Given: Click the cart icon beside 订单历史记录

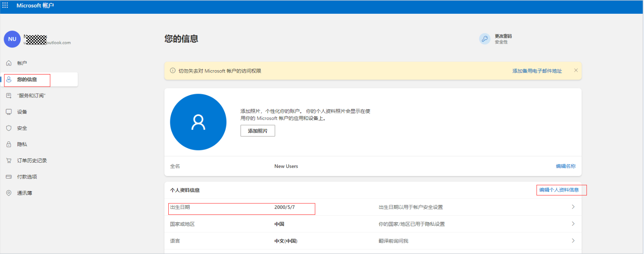Looking at the screenshot, I should point(9,161).
